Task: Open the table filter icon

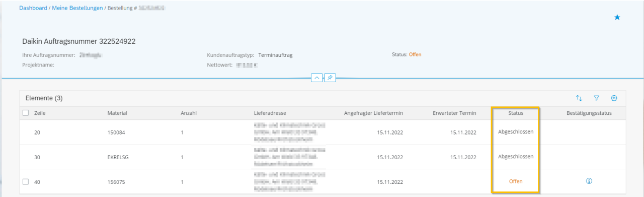Action: [x=597, y=98]
